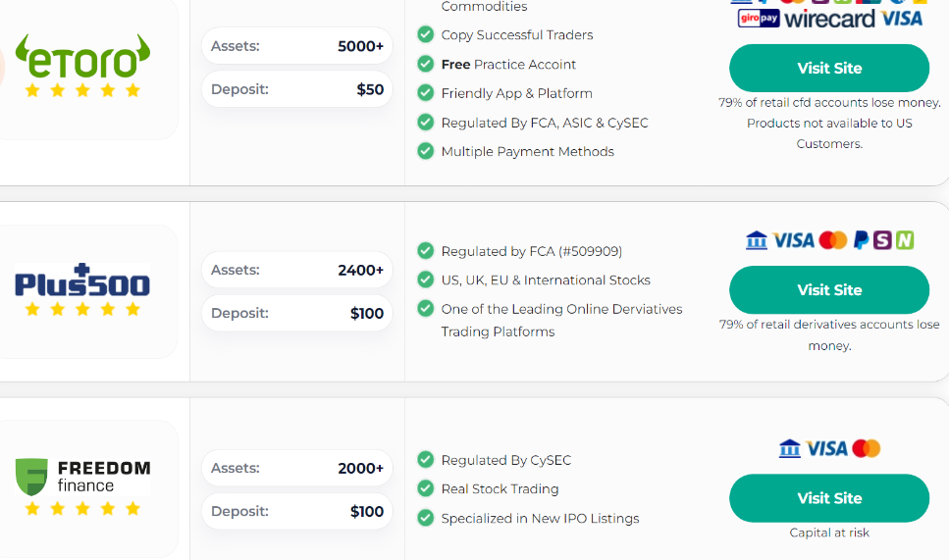Click the 'Capital at risk' text
949x560 pixels.
pyautogui.click(x=829, y=533)
